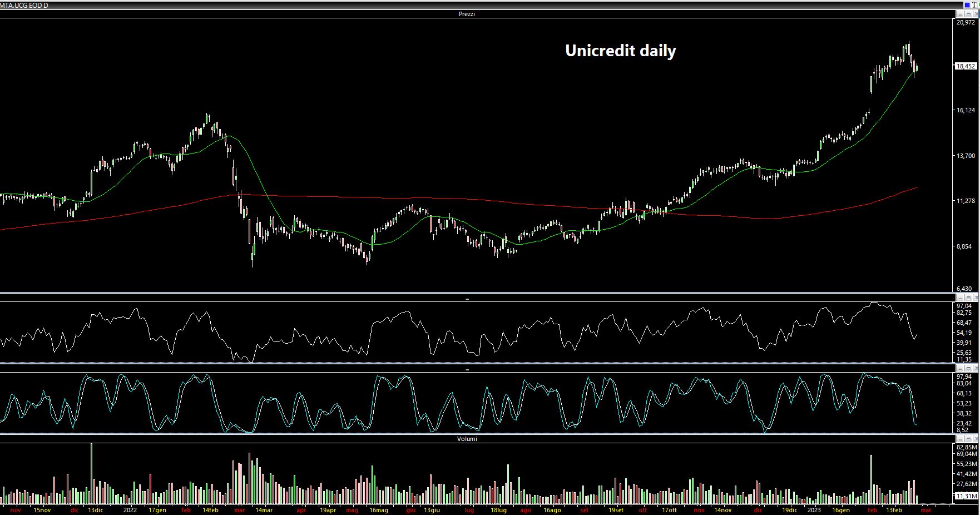Close the Volumi volume panel
The width and height of the screenshot is (980, 515).
tap(976, 439)
